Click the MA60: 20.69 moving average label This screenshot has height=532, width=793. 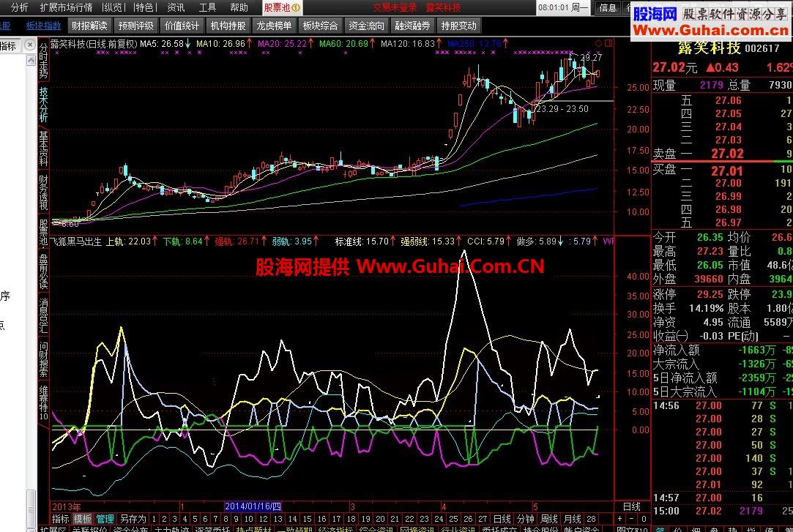click(x=343, y=44)
